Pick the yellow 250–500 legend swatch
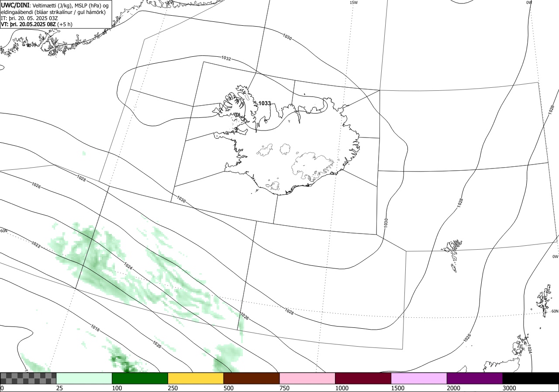Image resolution: width=559 pixels, height=392 pixels. [x=196, y=378]
